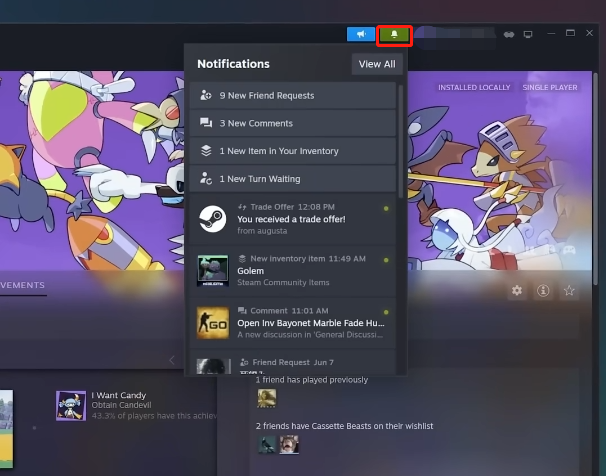This screenshot has height=476, width=606.
Task: Click main page vertical scrollbar
Action: [x=596, y=178]
